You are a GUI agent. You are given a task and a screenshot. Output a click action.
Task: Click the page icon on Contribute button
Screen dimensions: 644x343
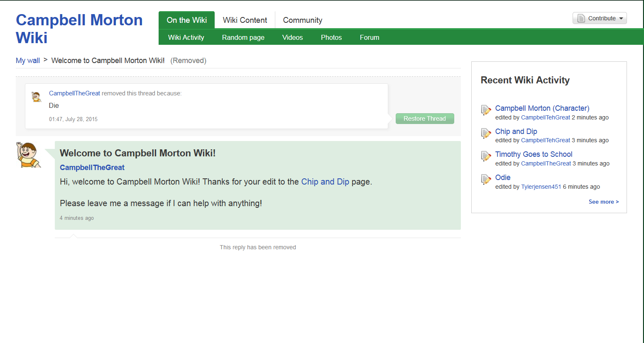(x=581, y=18)
